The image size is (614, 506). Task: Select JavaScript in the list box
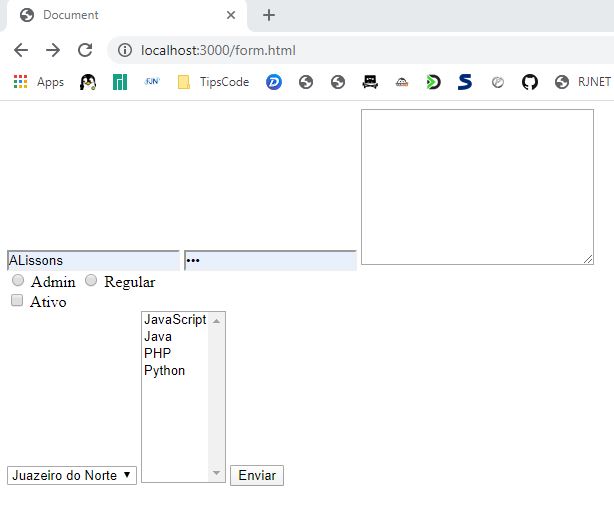(x=175, y=320)
